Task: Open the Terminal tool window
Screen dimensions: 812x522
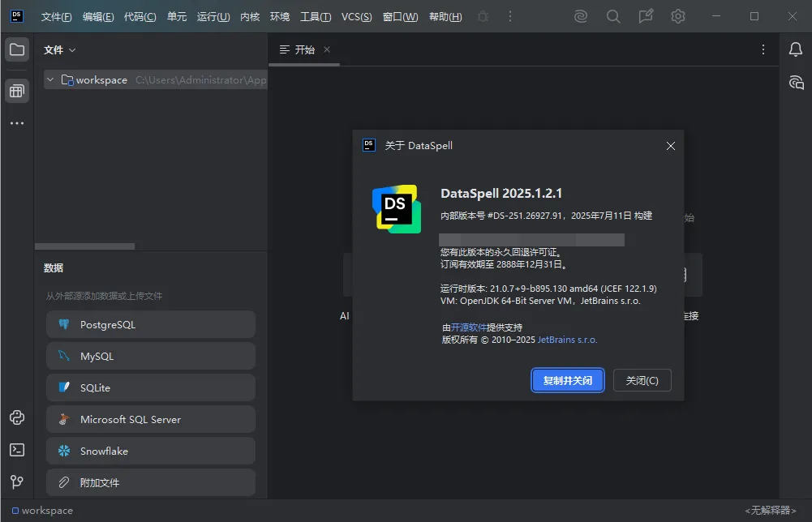Action: click(x=16, y=450)
